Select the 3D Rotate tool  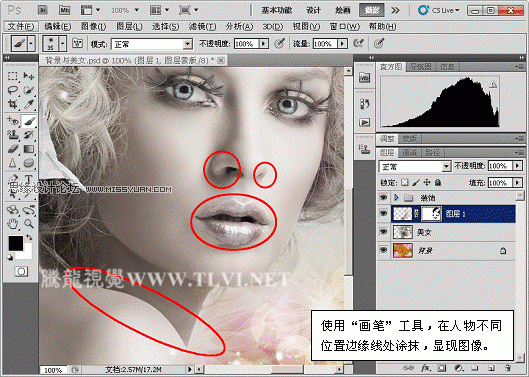pyautogui.click(x=13, y=210)
